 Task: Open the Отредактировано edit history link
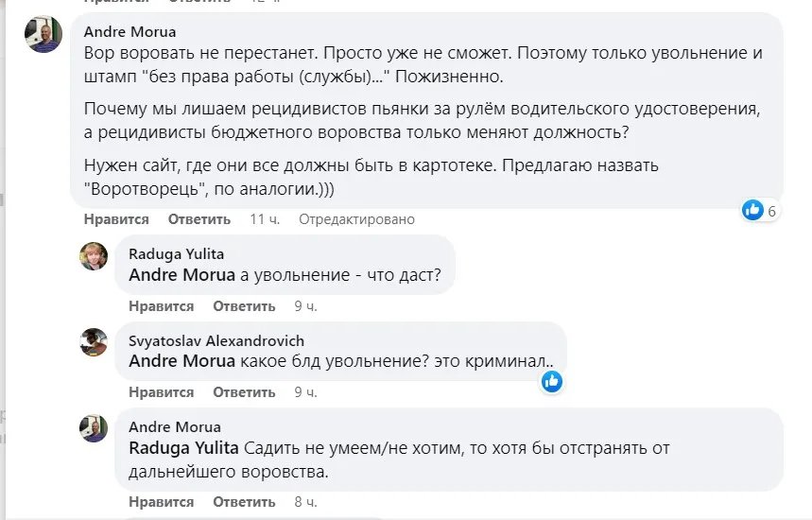click(356, 219)
